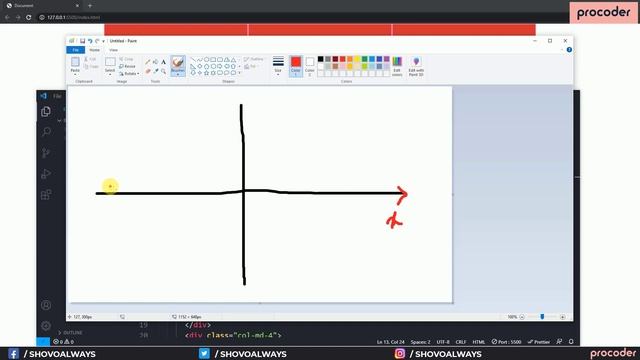Screen dimensions: 640x360
Task: Open the VS Code File menu
Action: (57, 96)
